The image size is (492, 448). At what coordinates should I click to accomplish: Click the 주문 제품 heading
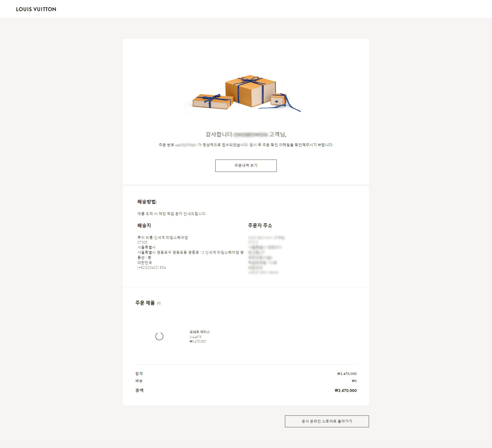145,303
